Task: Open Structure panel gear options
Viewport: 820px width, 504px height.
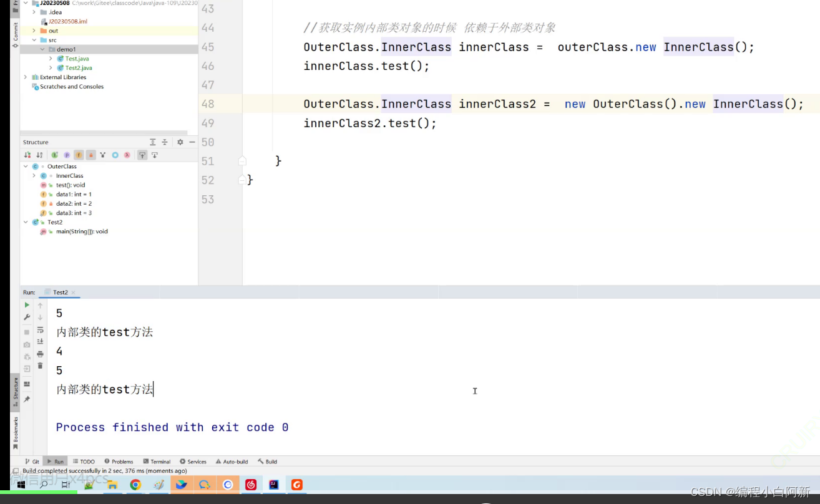Action: tap(180, 142)
